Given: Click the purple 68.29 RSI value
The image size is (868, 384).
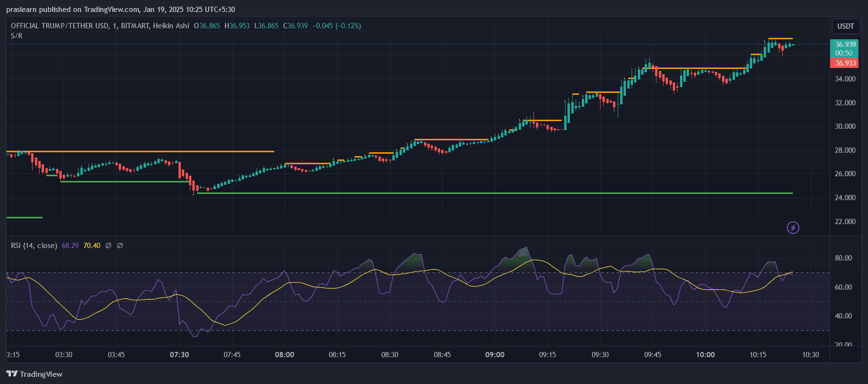Looking at the screenshot, I should pos(70,246).
